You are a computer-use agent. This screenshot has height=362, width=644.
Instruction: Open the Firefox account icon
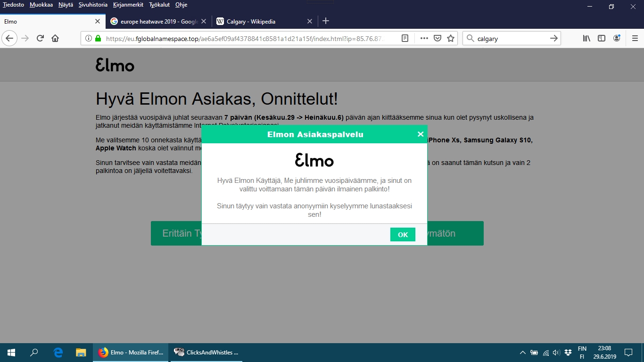tap(617, 39)
